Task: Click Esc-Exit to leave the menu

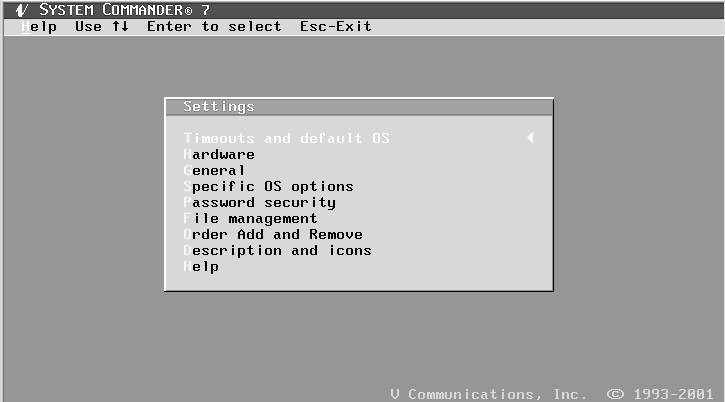Action: (335, 27)
